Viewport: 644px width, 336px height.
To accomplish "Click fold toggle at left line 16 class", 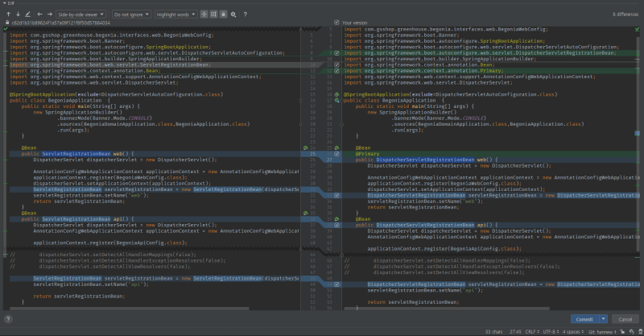I will [300, 101].
